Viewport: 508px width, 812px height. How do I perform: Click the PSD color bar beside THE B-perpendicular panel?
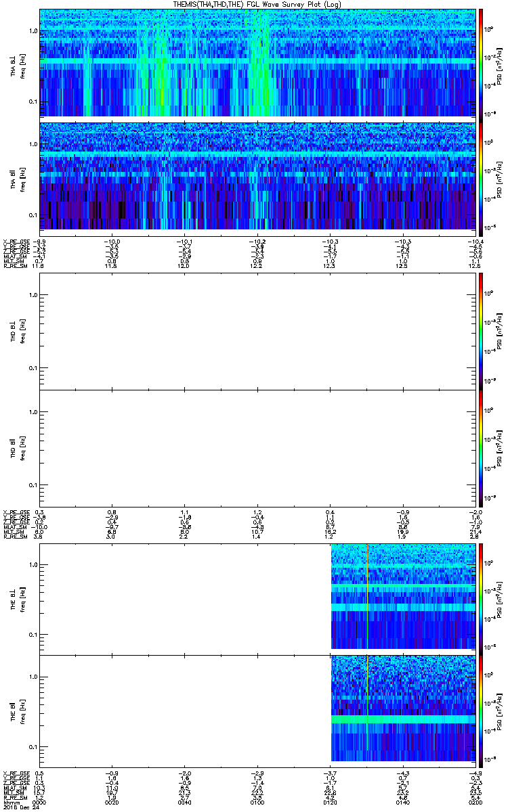point(482,598)
